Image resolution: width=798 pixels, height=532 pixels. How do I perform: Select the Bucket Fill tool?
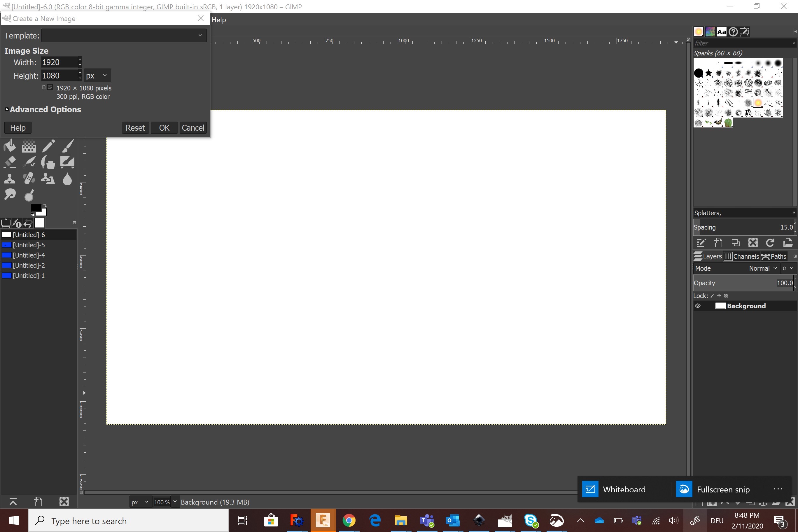[10, 146]
